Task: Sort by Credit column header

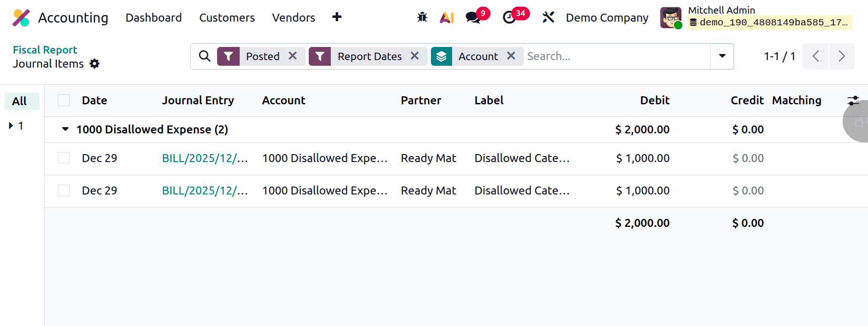Action: click(x=747, y=101)
